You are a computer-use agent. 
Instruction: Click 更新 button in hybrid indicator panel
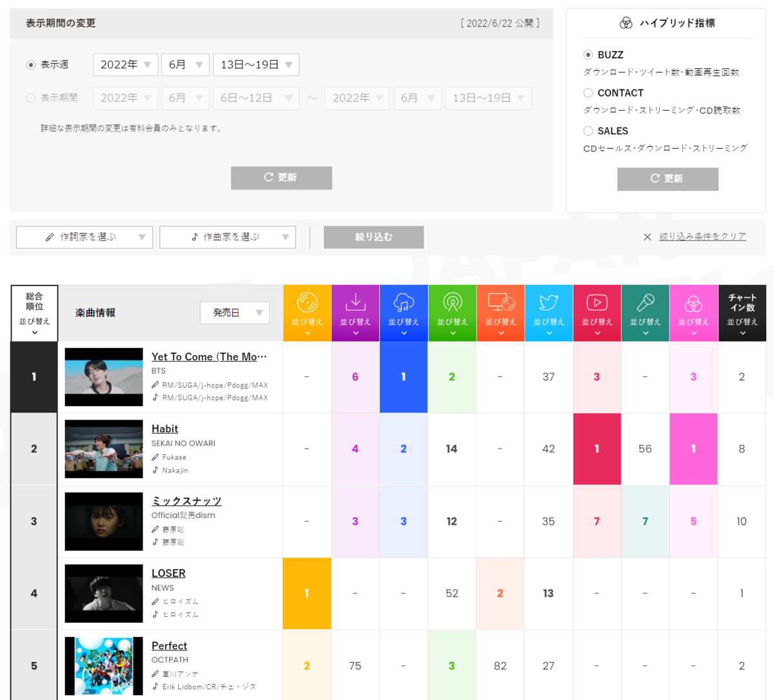pyautogui.click(x=668, y=179)
